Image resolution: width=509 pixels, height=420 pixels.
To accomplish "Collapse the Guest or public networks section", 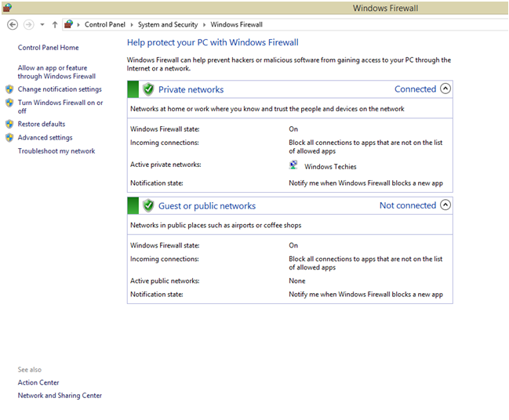I will click(445, 205).
